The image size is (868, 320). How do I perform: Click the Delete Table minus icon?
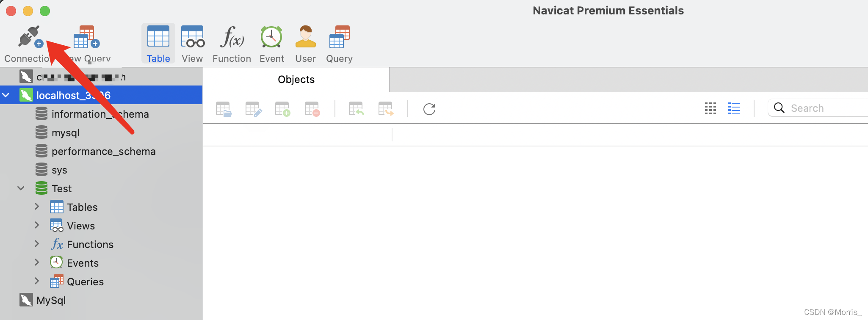312,109
